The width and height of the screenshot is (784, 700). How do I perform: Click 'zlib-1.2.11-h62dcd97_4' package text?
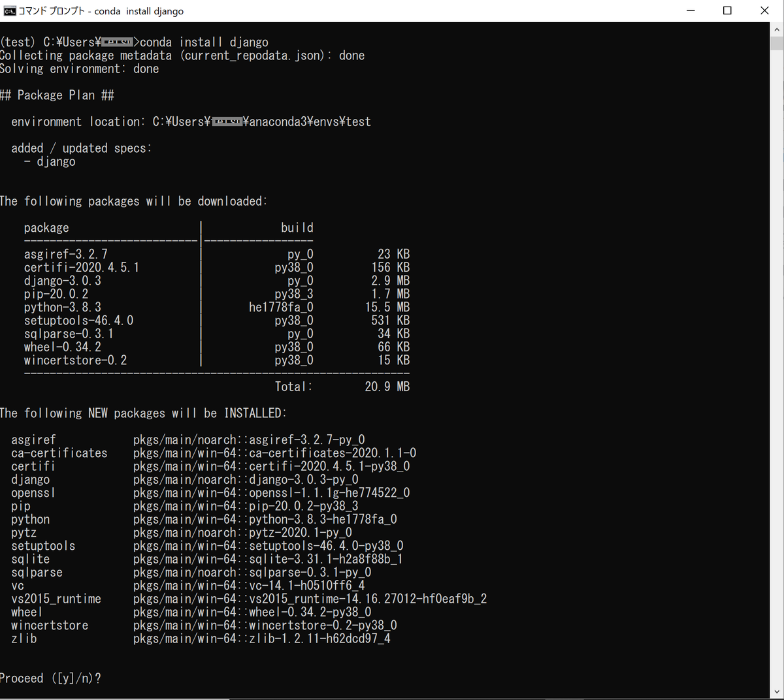pos(320,639)
